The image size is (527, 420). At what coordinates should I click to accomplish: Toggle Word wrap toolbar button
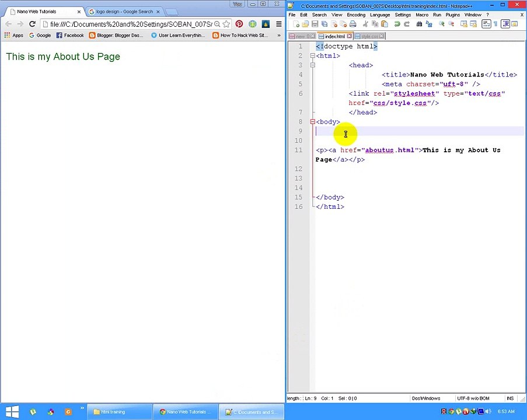coord(486,24)
